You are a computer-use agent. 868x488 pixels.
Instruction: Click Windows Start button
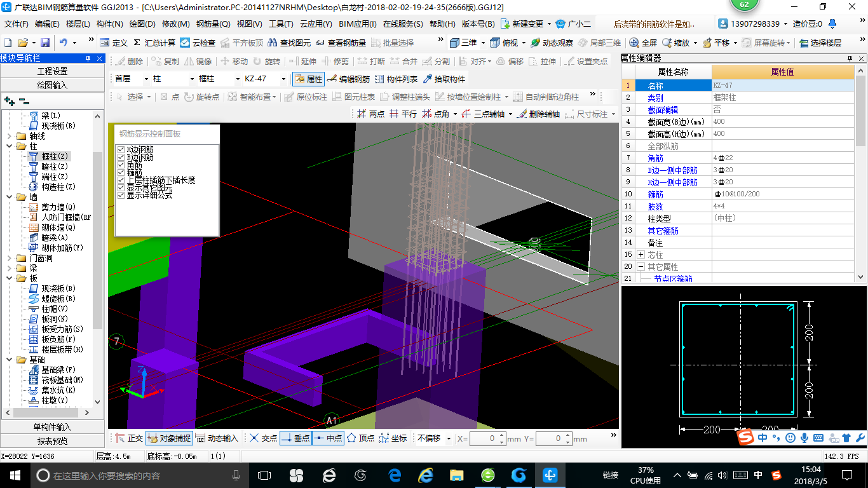(15, 475)
